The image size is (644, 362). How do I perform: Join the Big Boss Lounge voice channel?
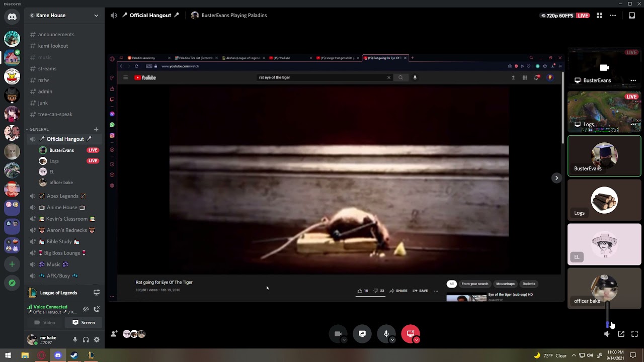[x=64, y=253]
